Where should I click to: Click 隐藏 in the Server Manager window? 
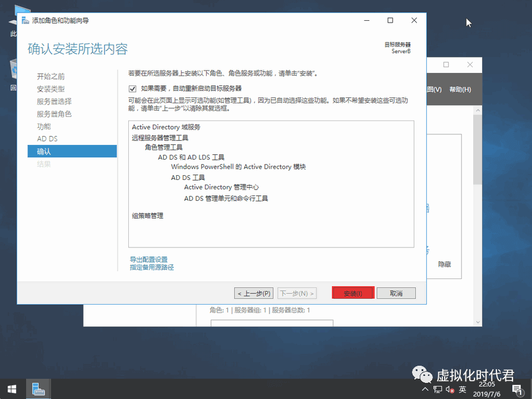[x=445, y=264]
